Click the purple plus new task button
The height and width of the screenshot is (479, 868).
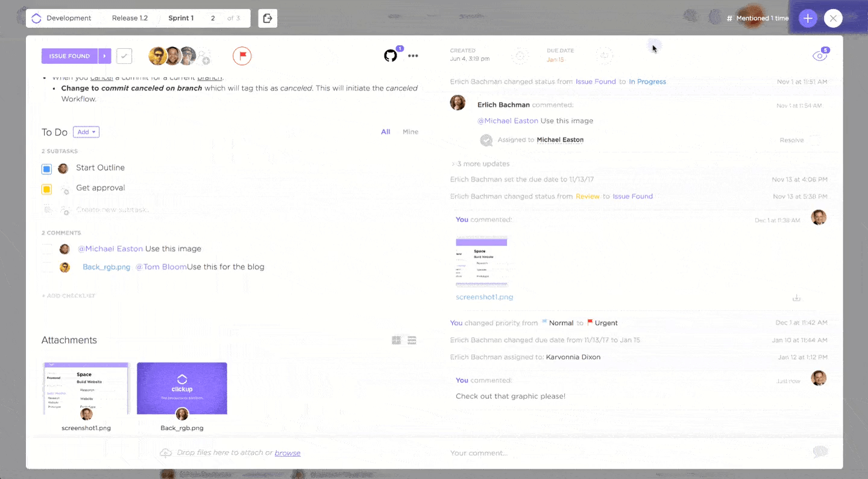coord(808,18)
